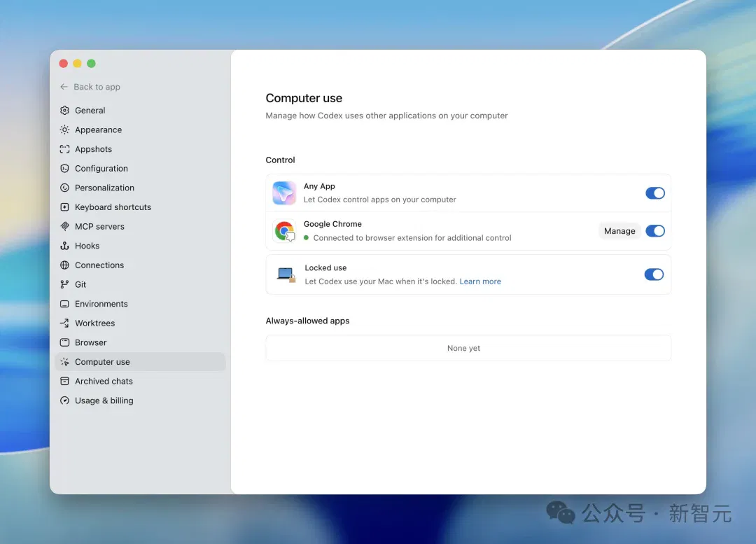Click the Manage button for Google Chrome
Screen dimensions: 756x544
(619, 231)
